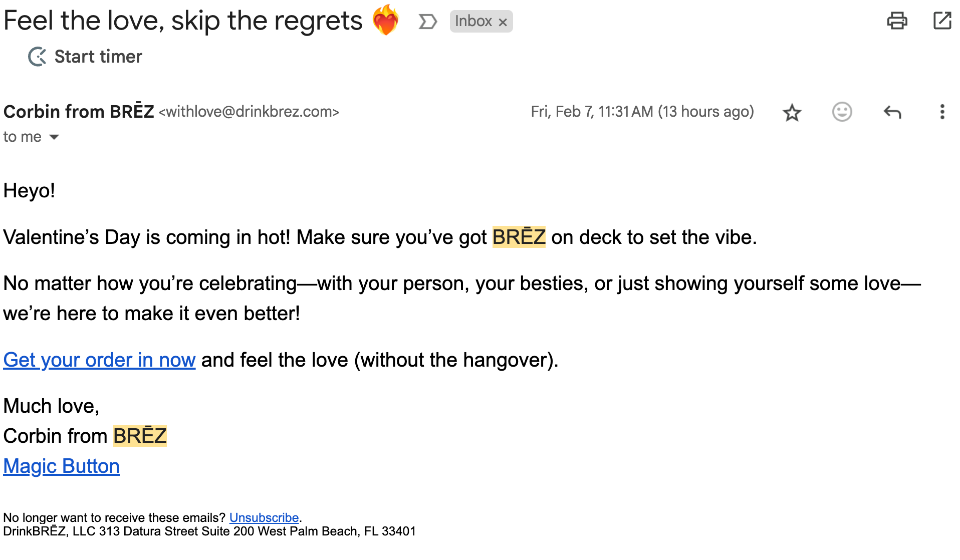Click highlighted BRĒZ in Valentine's sentence
Image resolution: width=960 pixels, height=560 pixels.
(519, 237)
